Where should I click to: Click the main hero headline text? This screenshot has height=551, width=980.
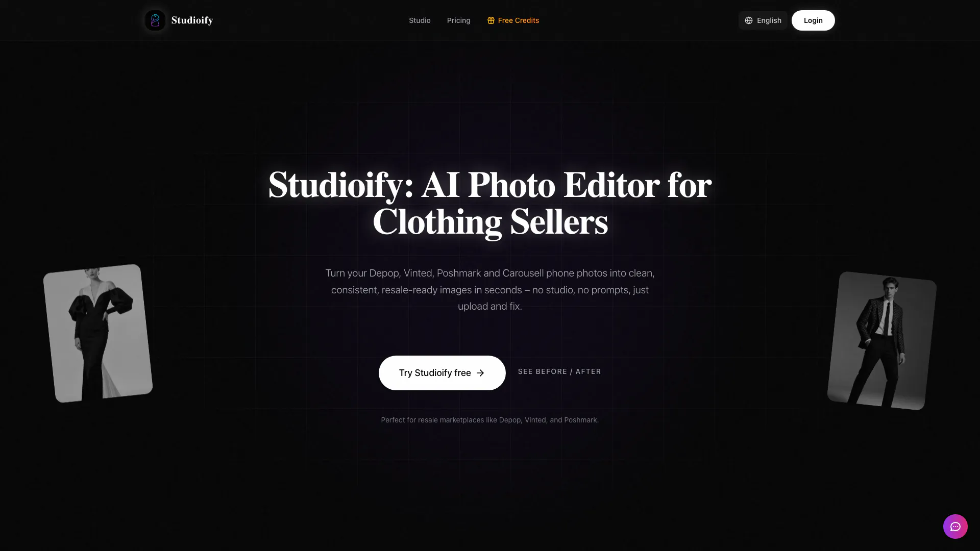coord(490,204)
